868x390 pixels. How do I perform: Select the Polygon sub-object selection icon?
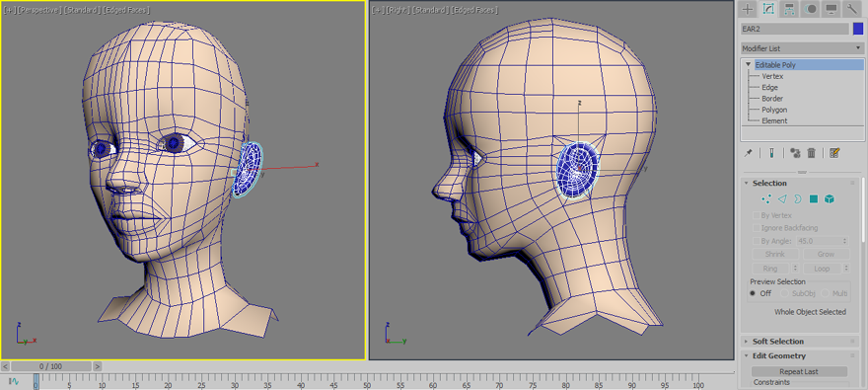click(813, 198)
